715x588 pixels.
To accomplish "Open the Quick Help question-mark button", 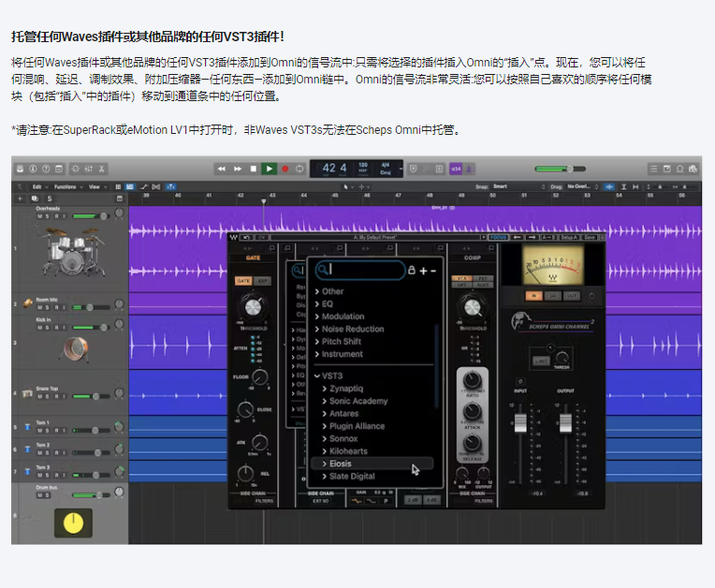I will [46, 169].
